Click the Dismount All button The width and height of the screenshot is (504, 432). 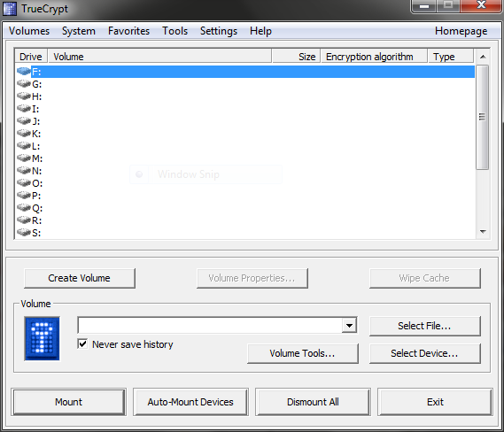(313, 402)
